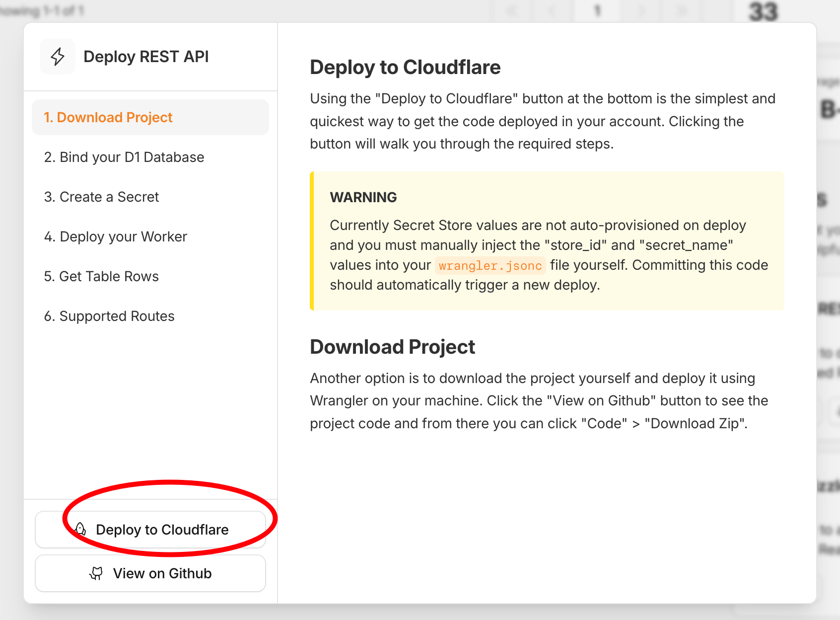Click the WARNING title in the yellow callout
Screen dimensions: 840x620
pyautogui.click(x=363, y=197)
